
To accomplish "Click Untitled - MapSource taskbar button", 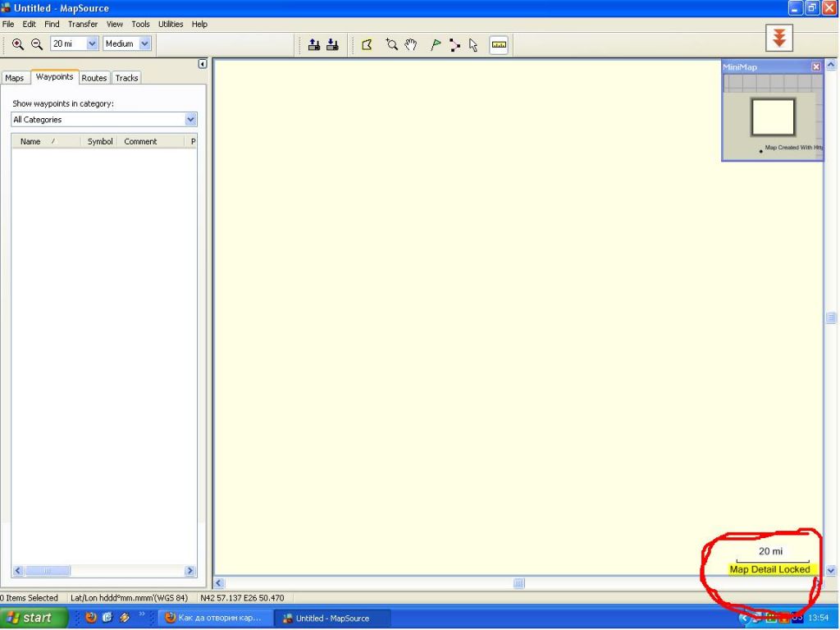I will [332, 618].
